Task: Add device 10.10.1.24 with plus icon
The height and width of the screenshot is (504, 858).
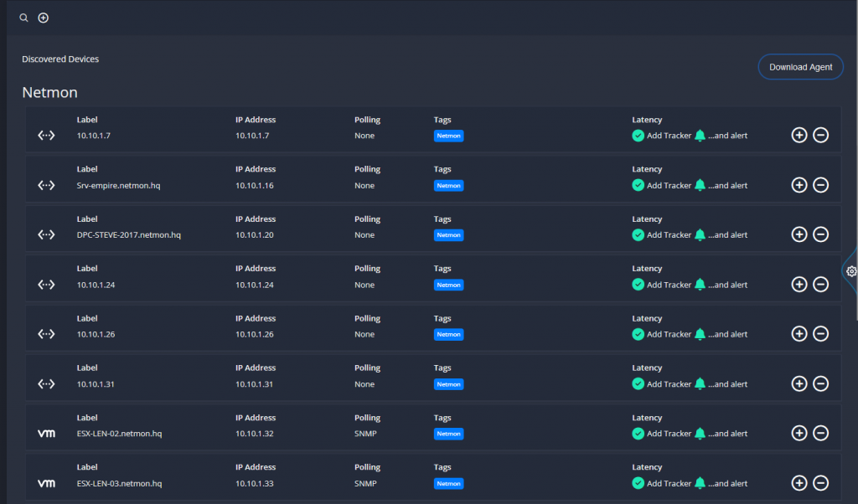Action: [799, 285]
